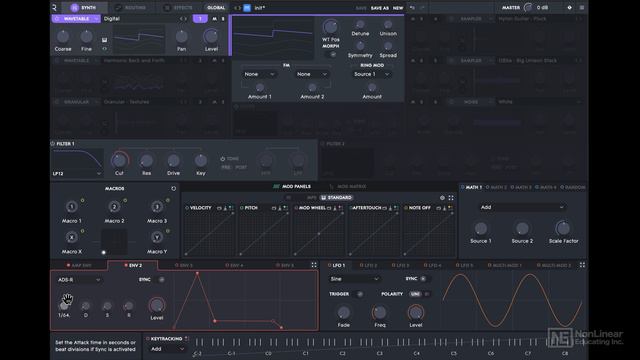640x360 pixels.
Task: Open the Ring Mod Source 1 dropdown
Action: pyautogui.click(x=372, y=74)
